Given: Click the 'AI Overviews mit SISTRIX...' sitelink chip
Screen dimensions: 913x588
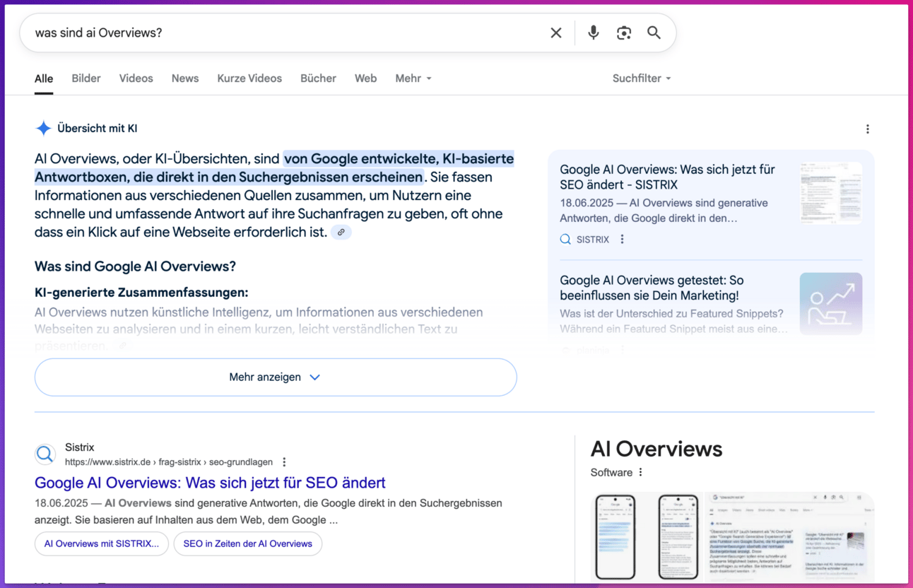Looking at the screenshot, I should pyautogui.click(x=102, y=543).
